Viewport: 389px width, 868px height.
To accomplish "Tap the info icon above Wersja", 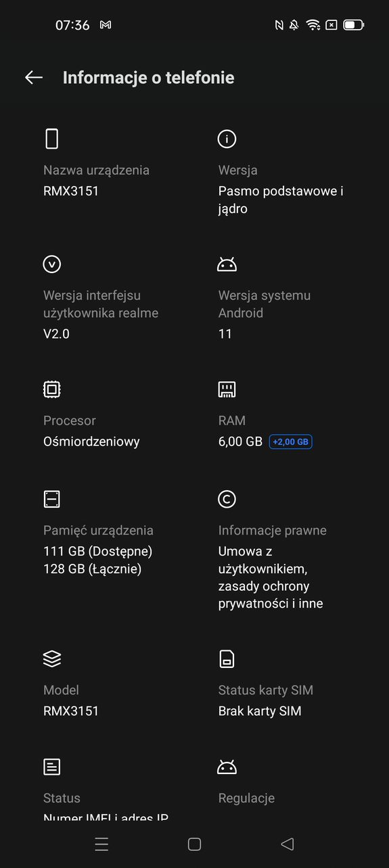I will pos(227,139).
